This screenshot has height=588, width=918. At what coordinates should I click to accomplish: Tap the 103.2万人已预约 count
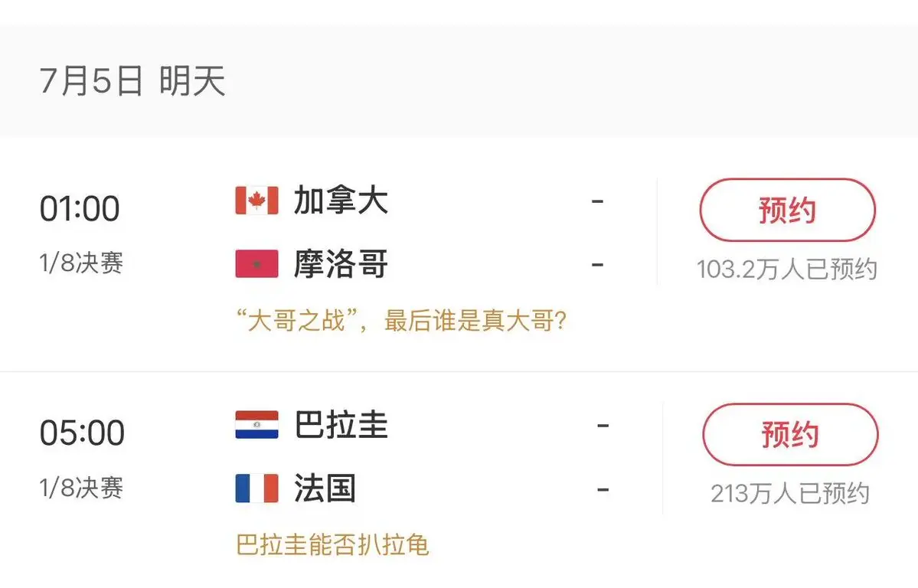[x=787, y=269]
